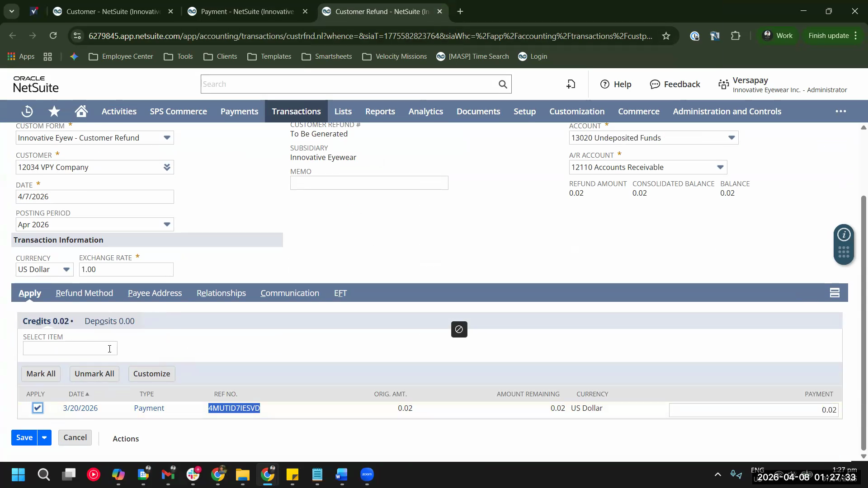868x488 pixels.
Task: Focus the Payment amount 0.02 field
Action: tap(754, 410)
